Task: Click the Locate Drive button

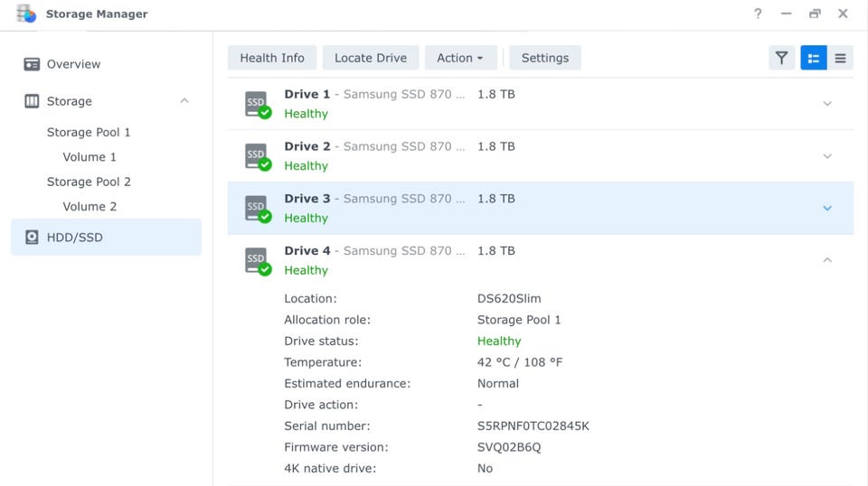Action: pos(371,58)
